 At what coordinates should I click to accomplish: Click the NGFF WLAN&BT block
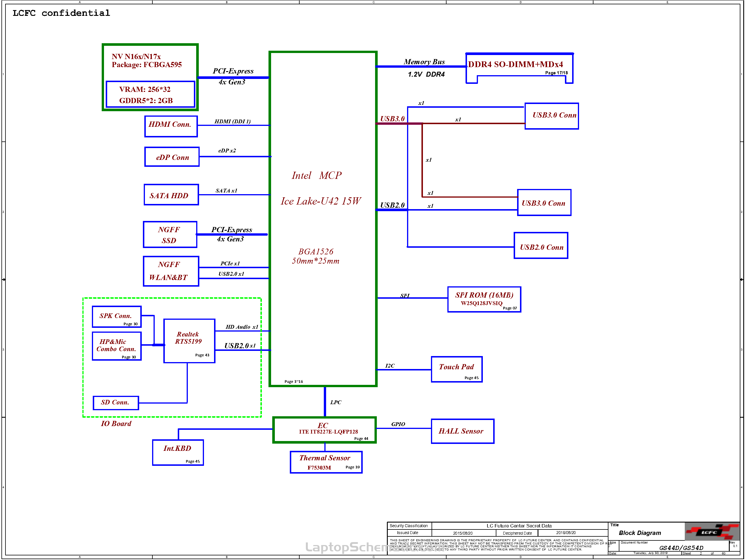(171, 271)
